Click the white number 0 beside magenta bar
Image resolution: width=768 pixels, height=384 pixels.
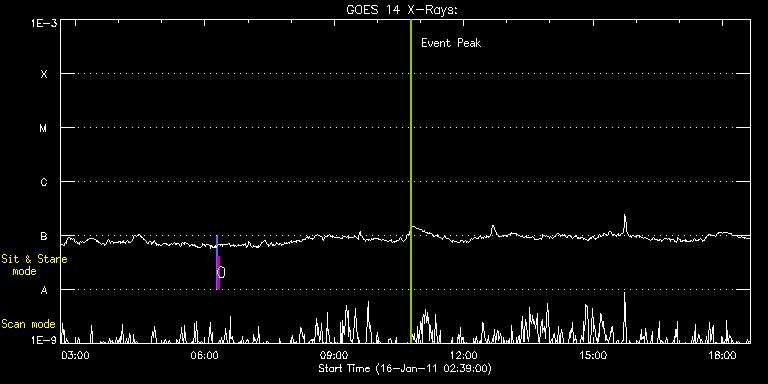click(221, 272)
